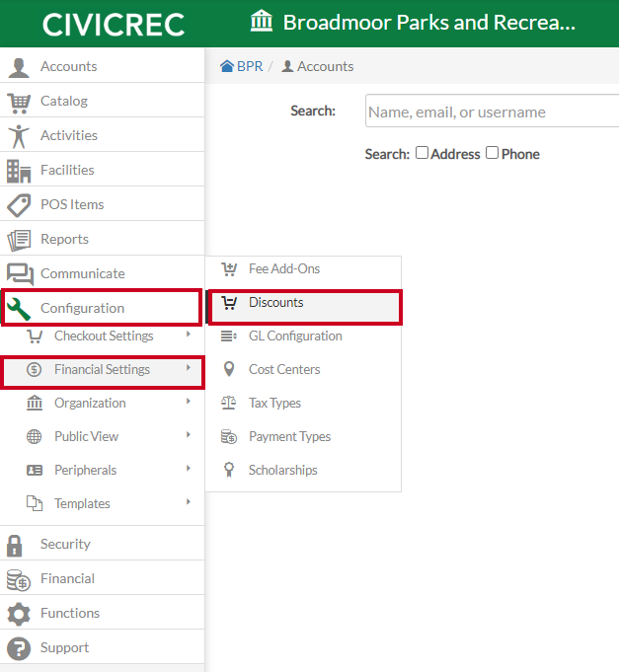
Task: Click the Accounts breadcrumb text
Action: point(326,66)
